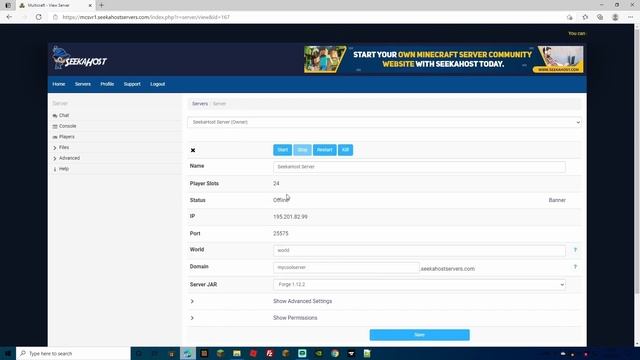Open Players in the sidebar
Screen dimensions: 640x360
67,137
